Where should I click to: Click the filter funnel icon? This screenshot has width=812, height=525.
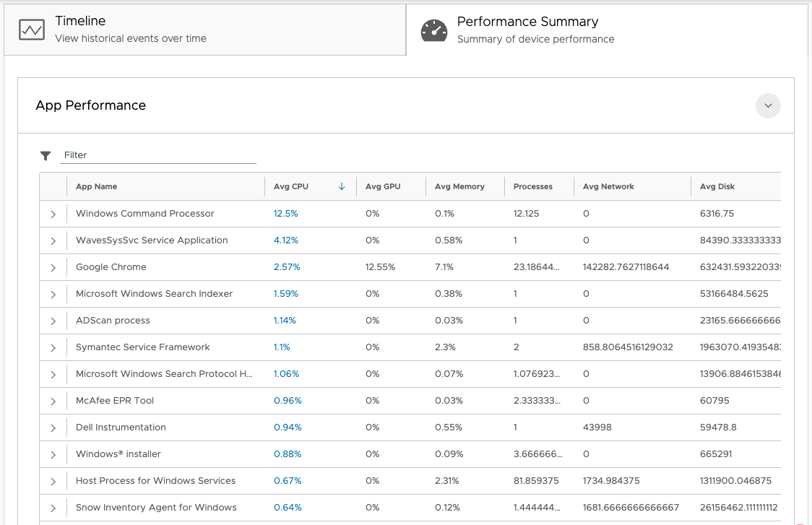[46, 155]
